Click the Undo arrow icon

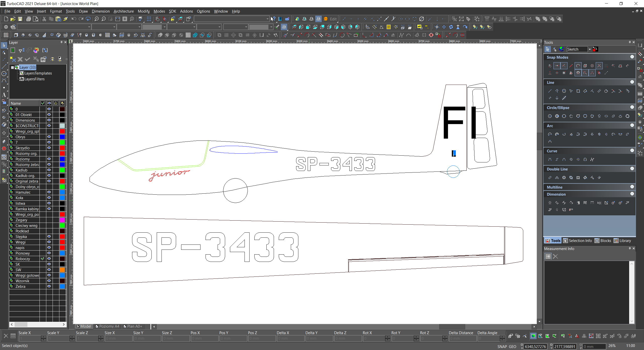tap(74, 19)
